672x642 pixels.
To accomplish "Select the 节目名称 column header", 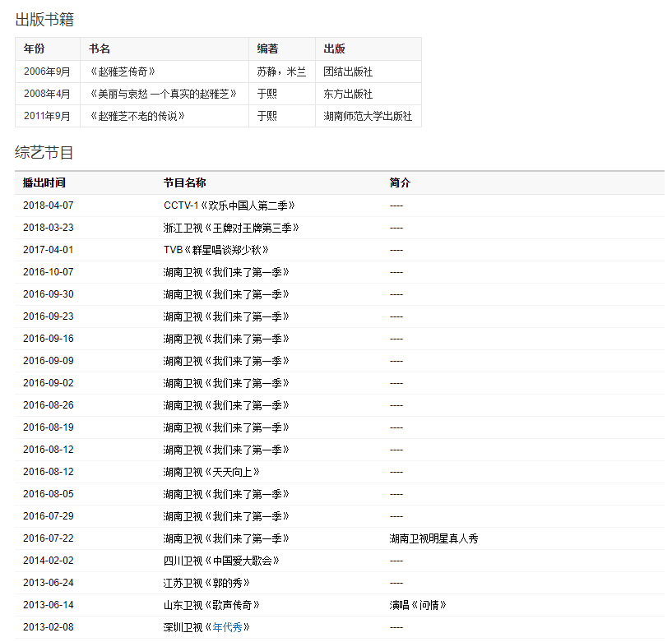I will 184,182.
